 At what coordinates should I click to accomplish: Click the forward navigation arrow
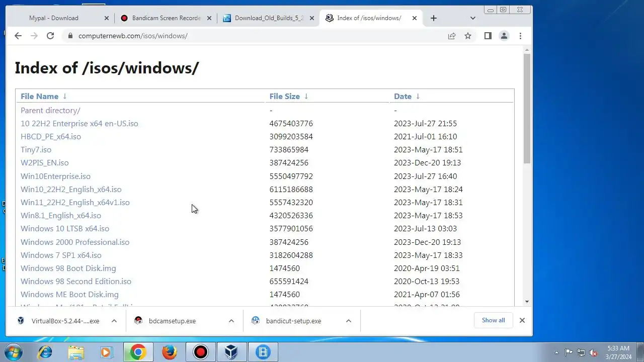[x=34, y=36]
